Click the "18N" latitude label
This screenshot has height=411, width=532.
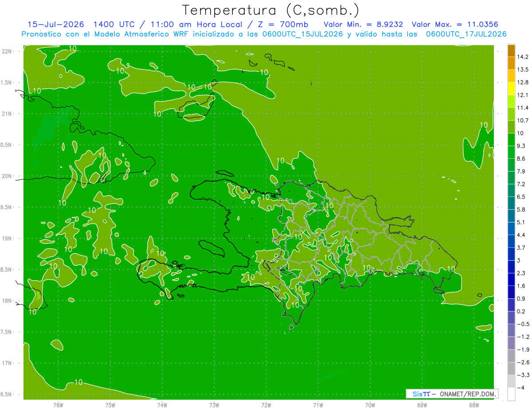tap(6, 301)
